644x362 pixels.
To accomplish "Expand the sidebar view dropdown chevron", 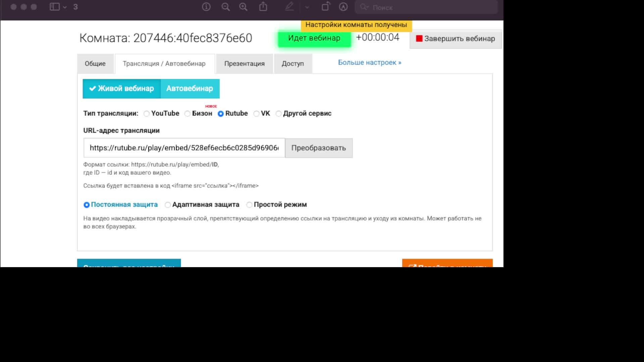I will [65, 7].
